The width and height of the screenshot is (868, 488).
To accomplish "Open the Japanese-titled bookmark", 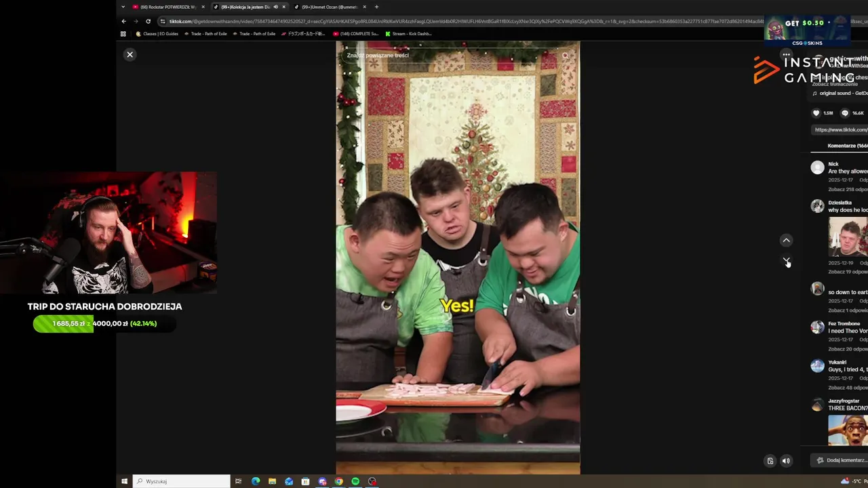I will [x=304, y=33].
